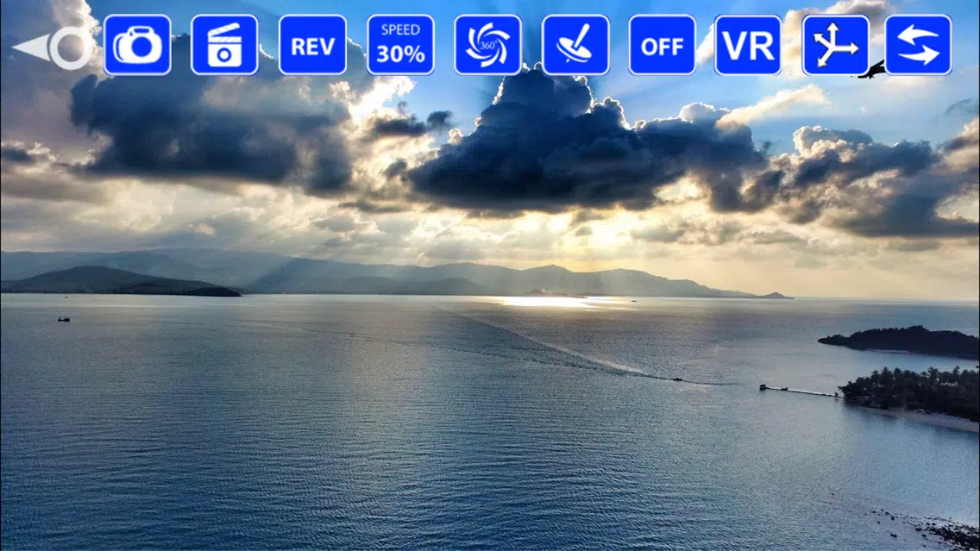Toggle the REV reverse control button
This screenshot has width=980, height=551.
coord(312,45)
